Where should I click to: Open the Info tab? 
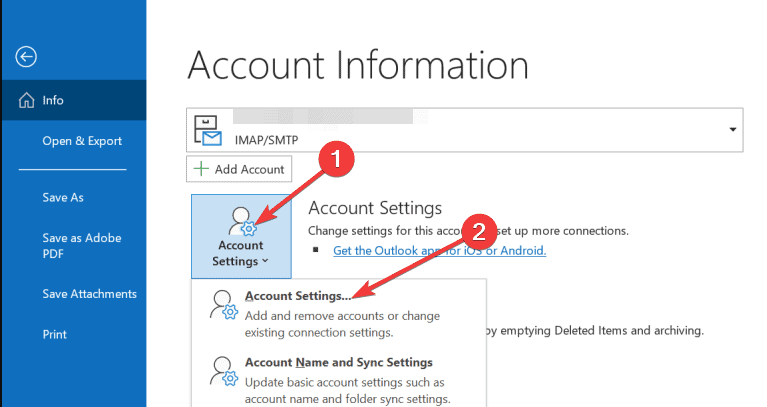(73, 100)
